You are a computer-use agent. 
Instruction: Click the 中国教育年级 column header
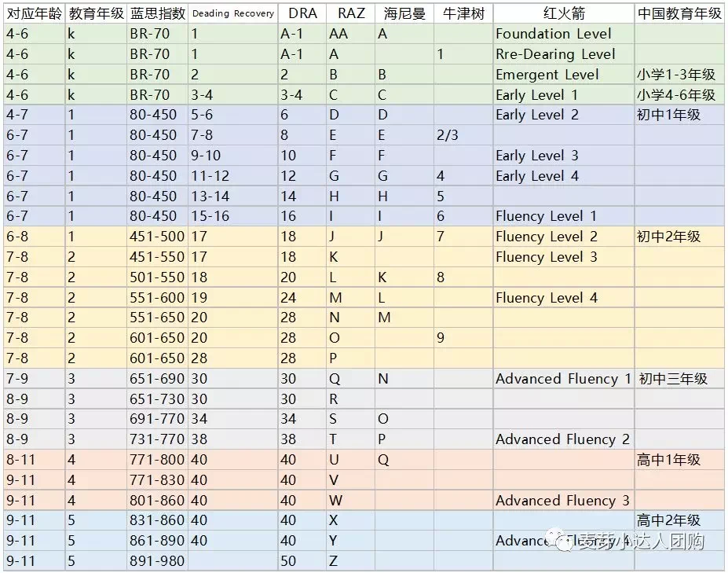[679, 13]
